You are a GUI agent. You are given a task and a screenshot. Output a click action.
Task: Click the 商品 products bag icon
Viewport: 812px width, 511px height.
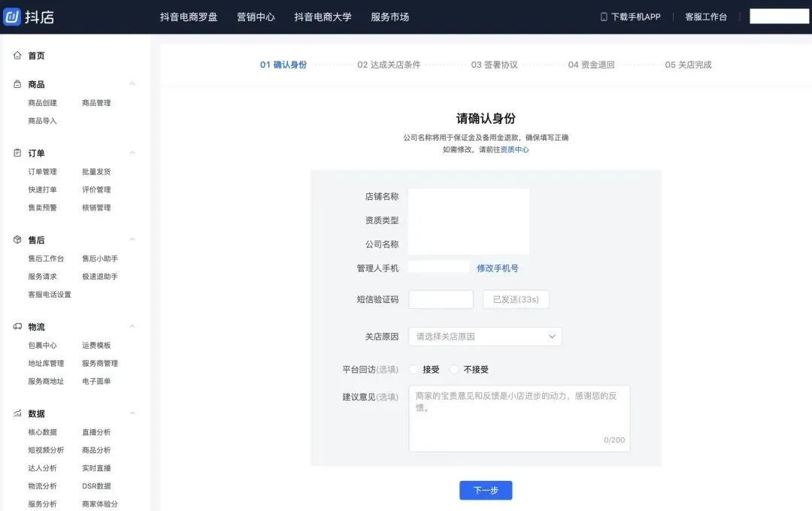click(17, 84)
